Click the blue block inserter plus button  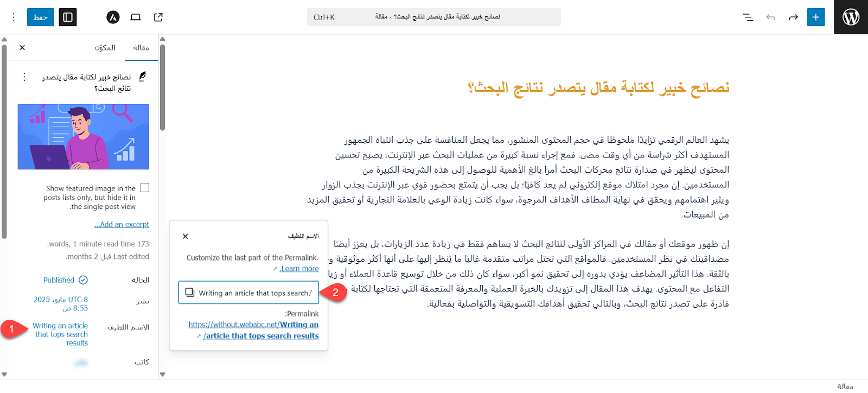pos(815,17)
